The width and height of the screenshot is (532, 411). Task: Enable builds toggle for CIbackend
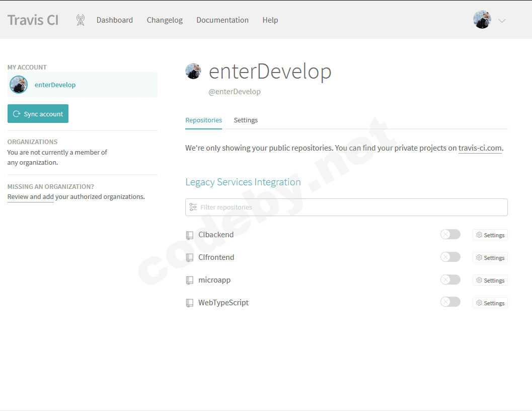(450, 234)
